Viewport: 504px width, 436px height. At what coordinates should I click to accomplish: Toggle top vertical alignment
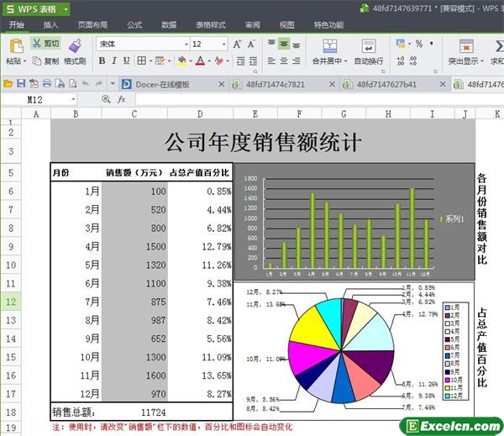pyautogui.click(x=271, y=44)
